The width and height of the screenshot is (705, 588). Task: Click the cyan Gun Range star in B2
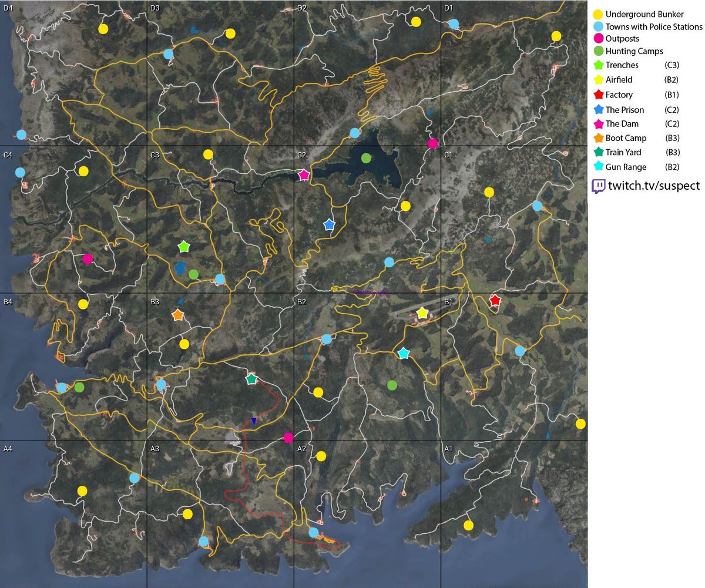[x=404, y=354]
